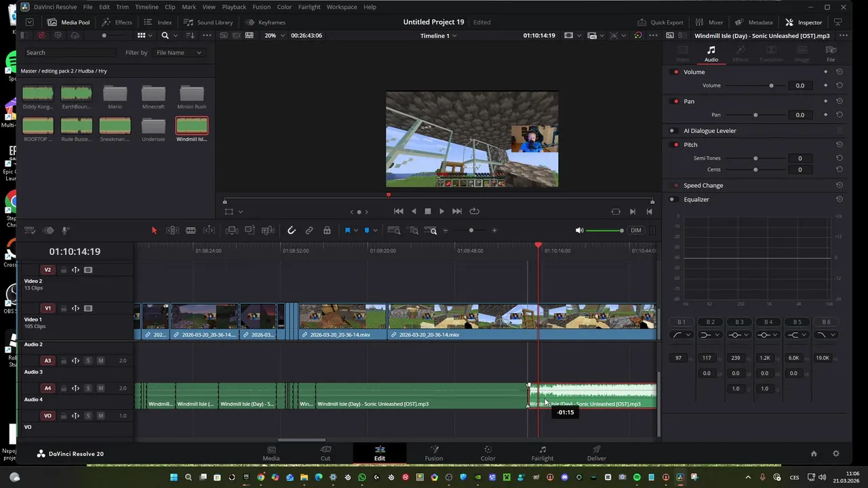Adjust the timeline zoom slider
Screen dimensions: 868x488
(x=471, y=230)
